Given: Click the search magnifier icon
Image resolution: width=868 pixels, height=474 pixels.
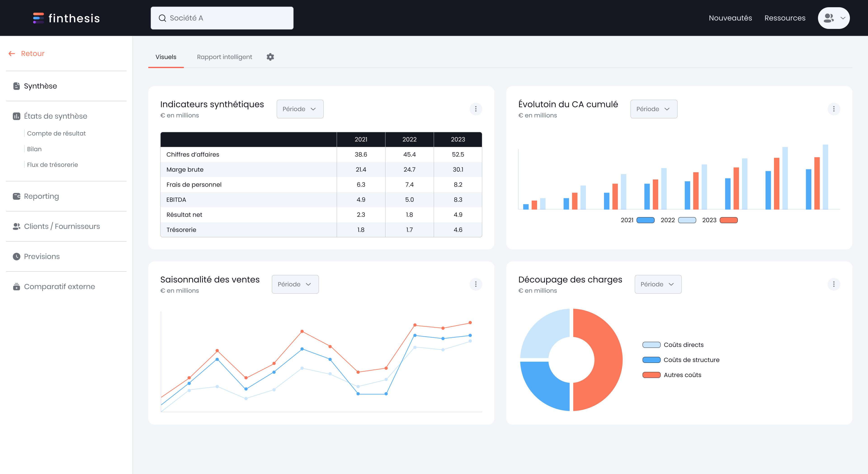Looking at the screenshot, I should point(163,18).
